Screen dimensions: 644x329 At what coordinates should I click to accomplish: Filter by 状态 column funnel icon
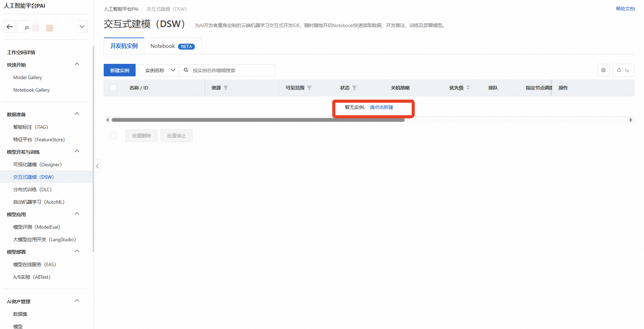click(x=354, y=88)
